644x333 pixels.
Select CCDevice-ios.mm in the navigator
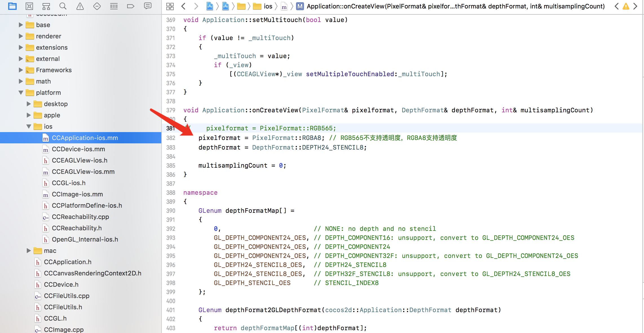point(78,149)
